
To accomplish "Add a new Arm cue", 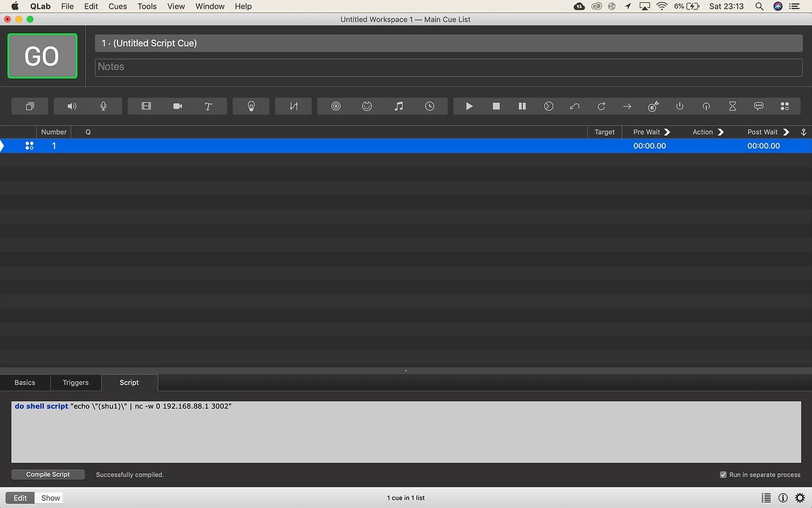I will pos(680,106).
